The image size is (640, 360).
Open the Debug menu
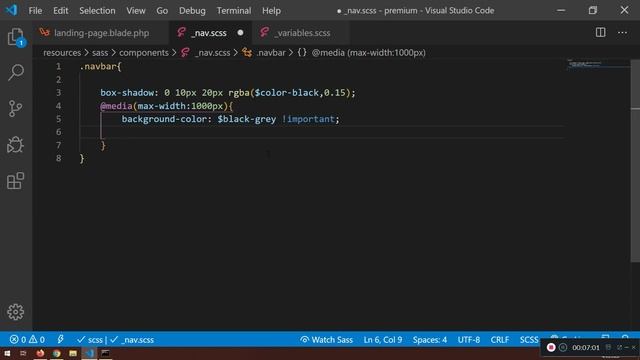192,11
